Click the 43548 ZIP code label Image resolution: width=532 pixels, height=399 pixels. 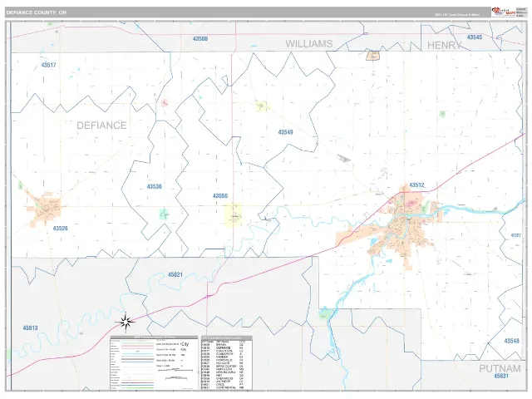(x=511, y=341)
